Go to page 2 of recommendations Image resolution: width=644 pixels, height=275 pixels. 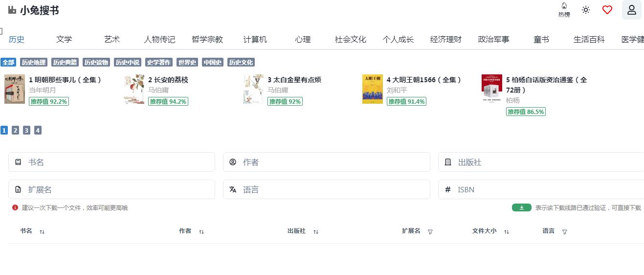[15, 130]
